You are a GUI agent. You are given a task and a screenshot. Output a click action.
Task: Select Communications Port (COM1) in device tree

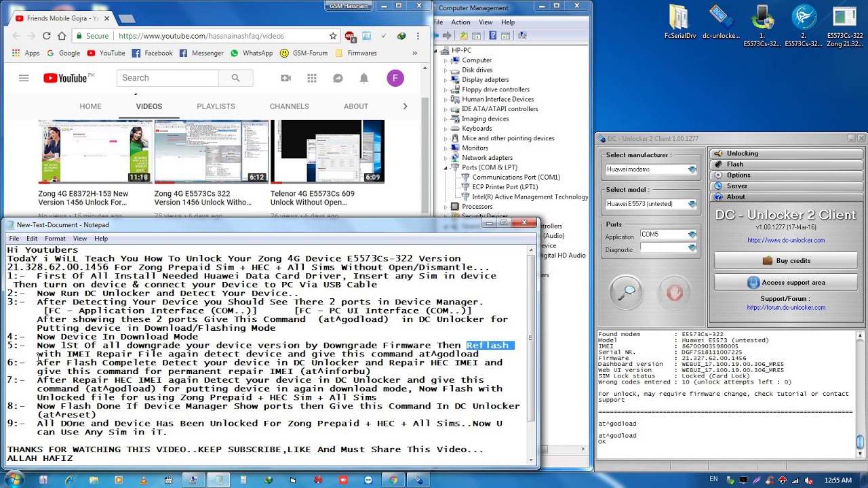pyautogui.click(x=516, y=178)
